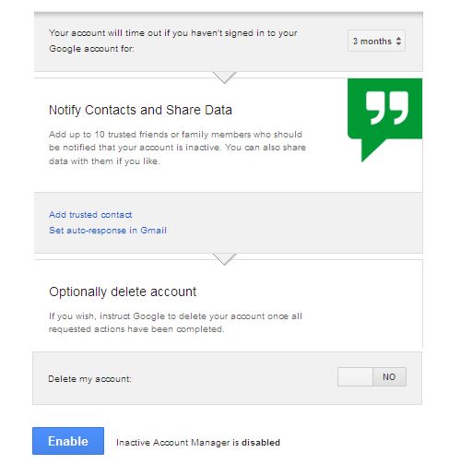The image size is (472, 476).
Task: Click the bold word disabled
Action: pyautogui.click(x=261, y=443)
